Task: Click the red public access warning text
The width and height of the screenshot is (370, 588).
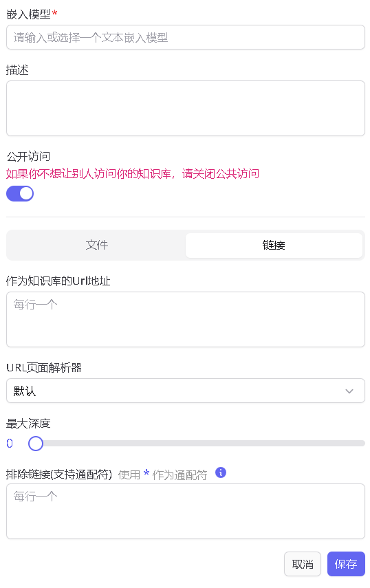Action: [133, 173]
